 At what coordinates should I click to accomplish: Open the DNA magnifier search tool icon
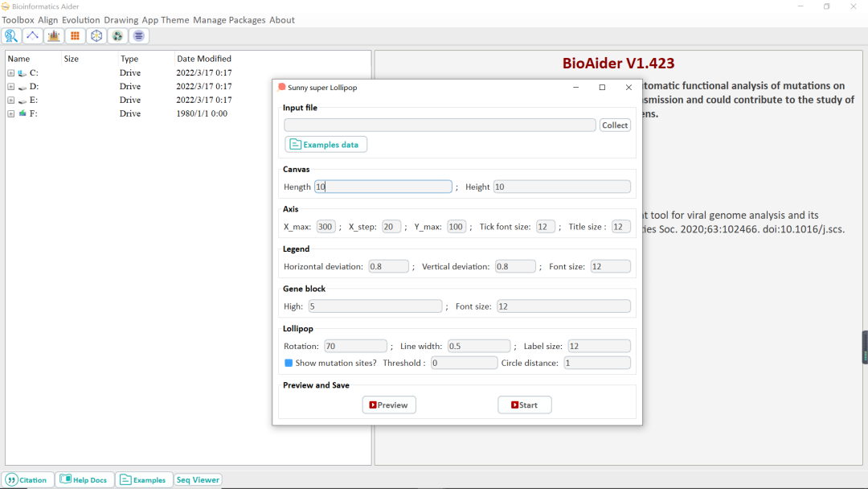coord(11,36)
